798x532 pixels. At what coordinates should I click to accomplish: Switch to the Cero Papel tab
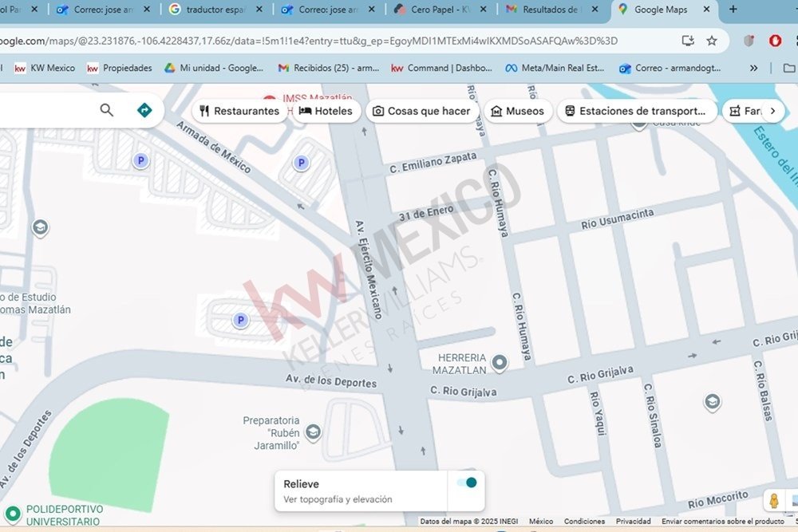tap(440, 9)
